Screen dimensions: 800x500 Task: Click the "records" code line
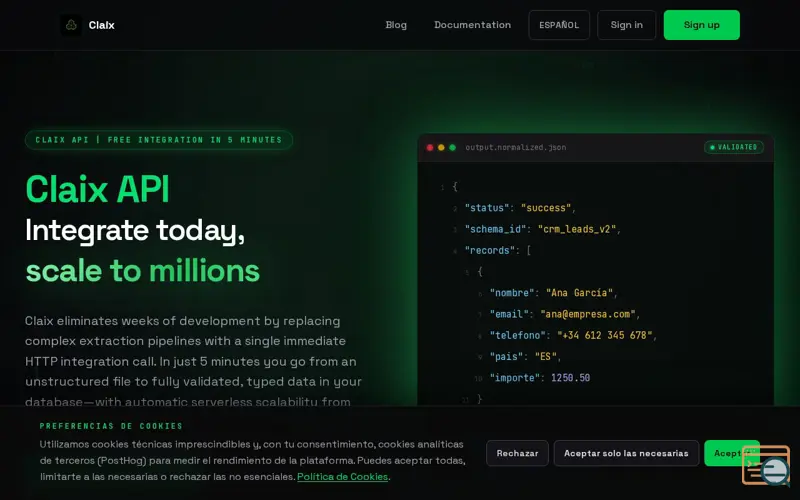click(497, 251)
